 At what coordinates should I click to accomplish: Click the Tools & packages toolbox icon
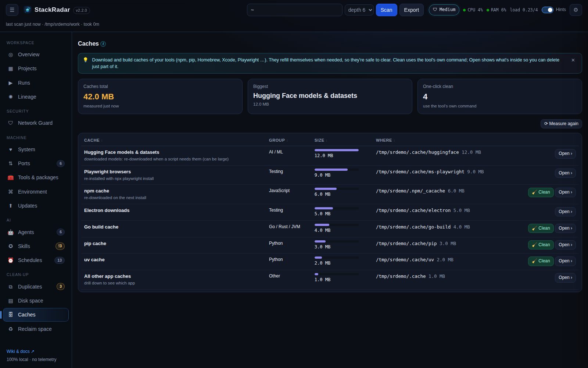[11, 178]
